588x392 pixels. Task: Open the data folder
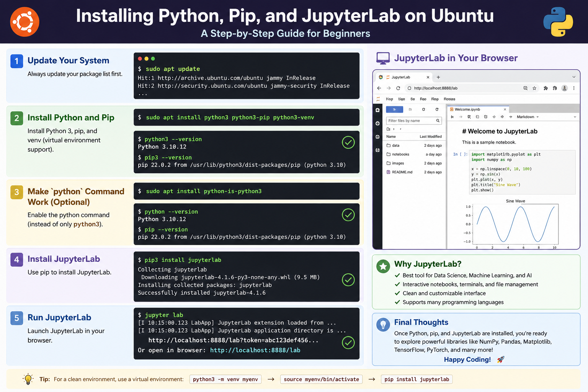coord(414,145)
